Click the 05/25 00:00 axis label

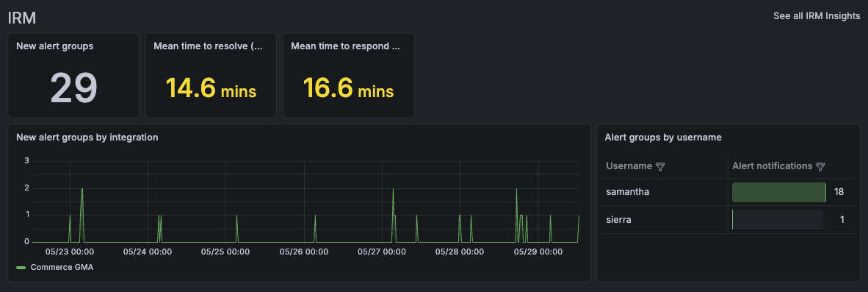point(226,252)
